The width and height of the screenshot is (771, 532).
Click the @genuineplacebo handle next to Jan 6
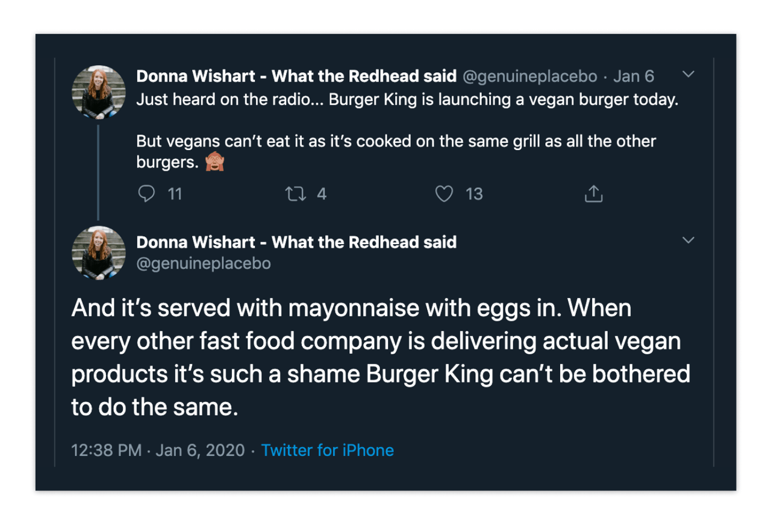[529, 77]
